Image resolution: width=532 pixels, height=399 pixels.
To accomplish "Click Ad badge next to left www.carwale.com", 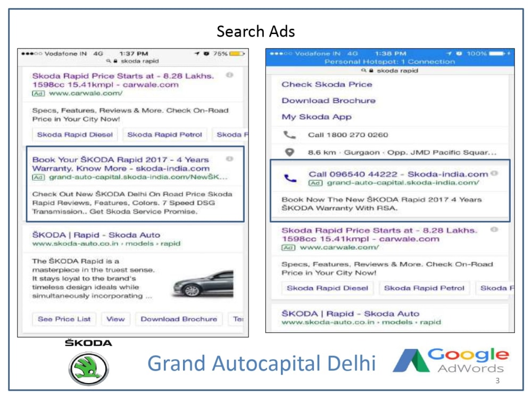I will [38, 94].
